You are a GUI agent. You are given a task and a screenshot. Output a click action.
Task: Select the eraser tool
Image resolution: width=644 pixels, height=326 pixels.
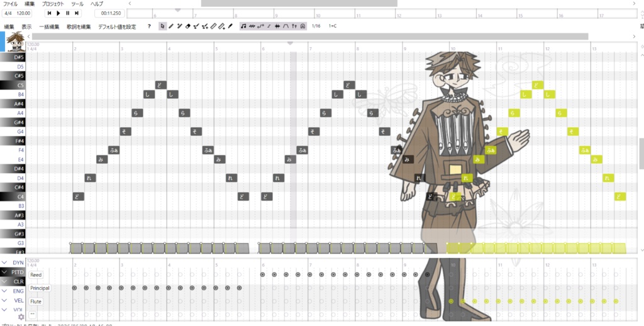(x=187, y=26)
